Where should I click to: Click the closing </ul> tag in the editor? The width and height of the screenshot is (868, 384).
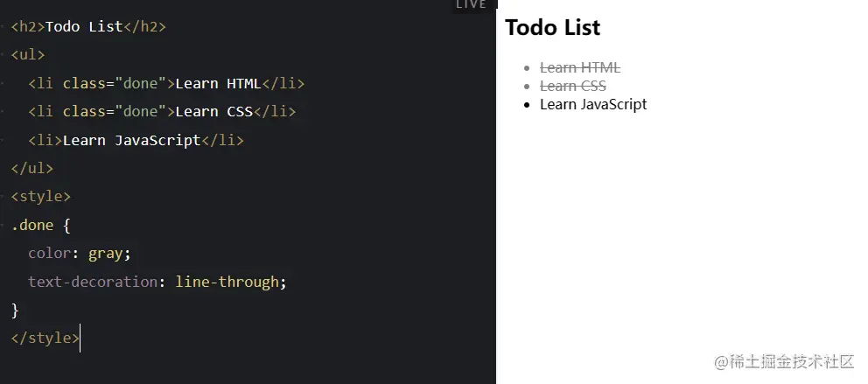pos(31,169)
